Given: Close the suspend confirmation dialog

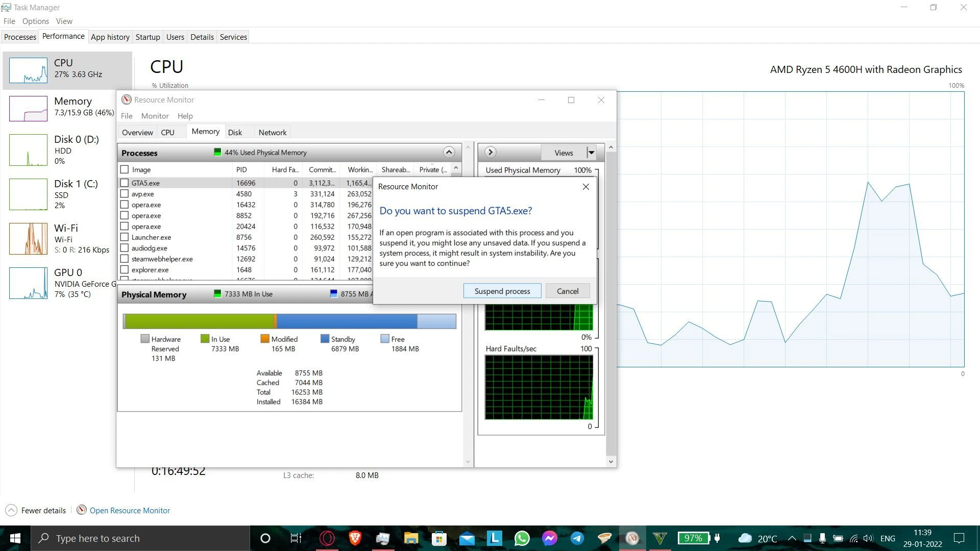Looking at the screenshot, I should point(586,187).
